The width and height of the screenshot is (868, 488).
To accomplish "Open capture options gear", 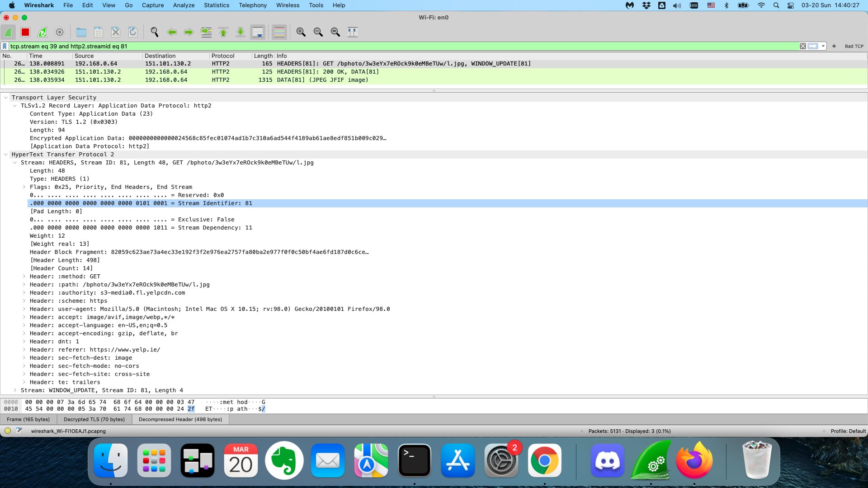I will [60, 32].
